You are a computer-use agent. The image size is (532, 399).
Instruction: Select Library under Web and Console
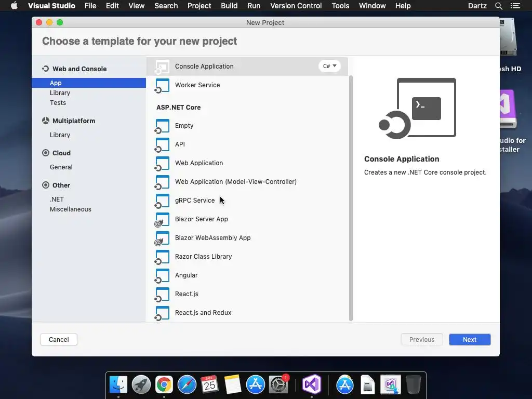click(x=89, y=92)
